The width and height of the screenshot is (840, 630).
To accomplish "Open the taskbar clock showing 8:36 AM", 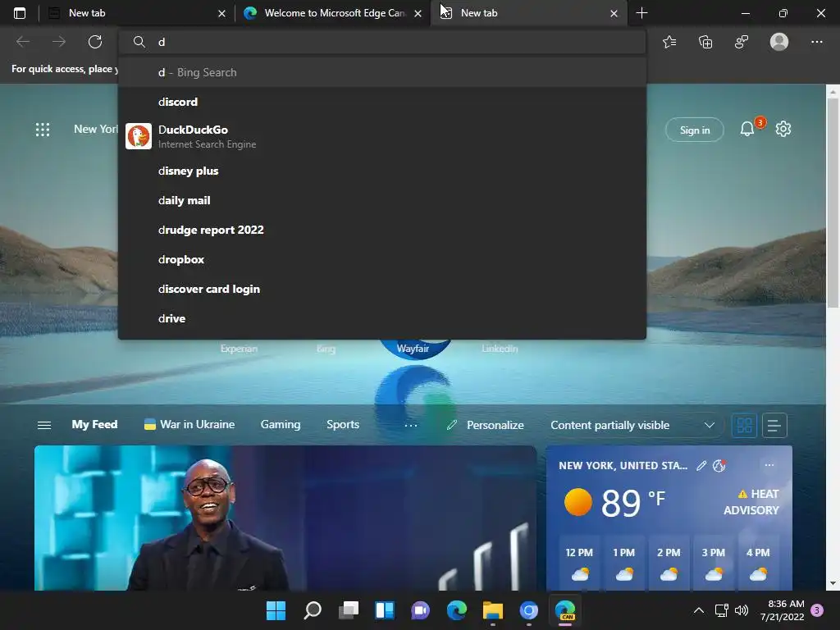I will tap(782, 610).
